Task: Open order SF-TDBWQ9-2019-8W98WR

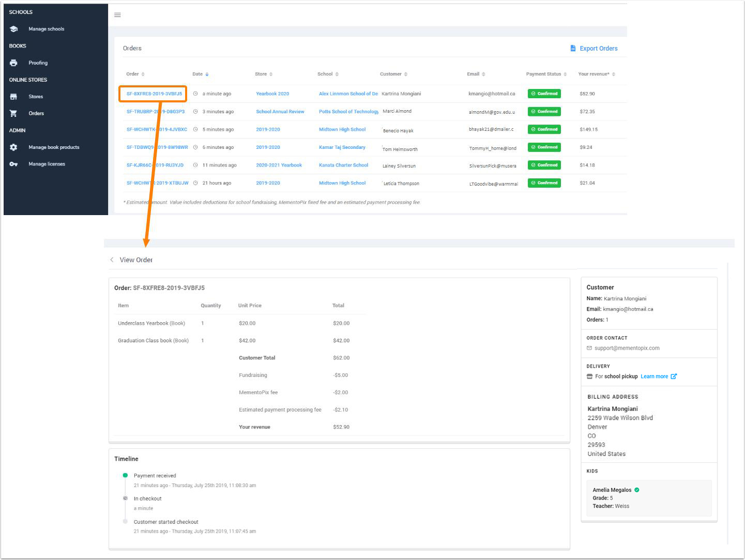Action: coord(157,147)
